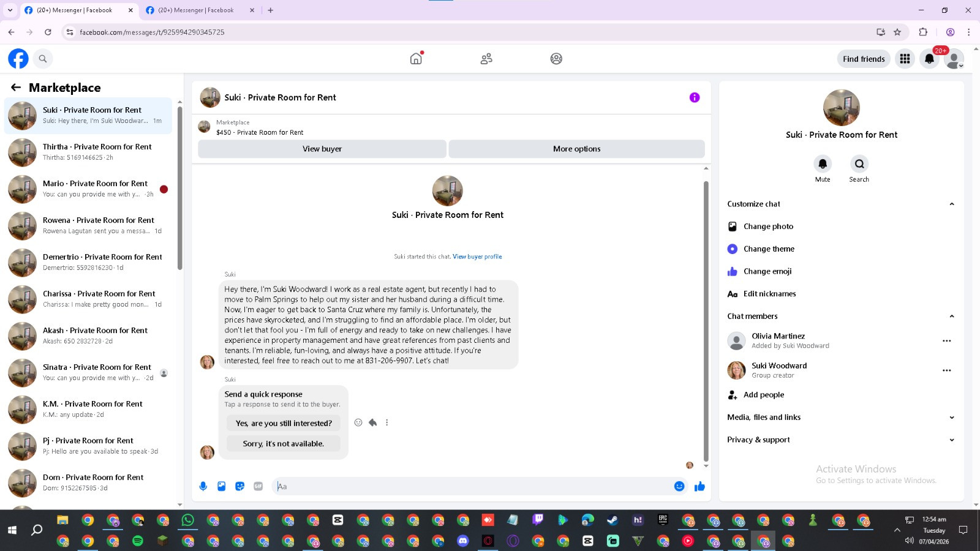Open the Sinatra Private Room chat

point(88,373)
